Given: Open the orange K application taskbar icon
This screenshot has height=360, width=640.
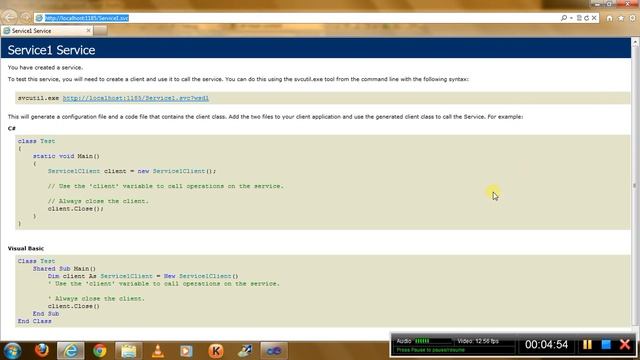Looking at the screenshot, I should pyautogui.click(x=216, y=351).
